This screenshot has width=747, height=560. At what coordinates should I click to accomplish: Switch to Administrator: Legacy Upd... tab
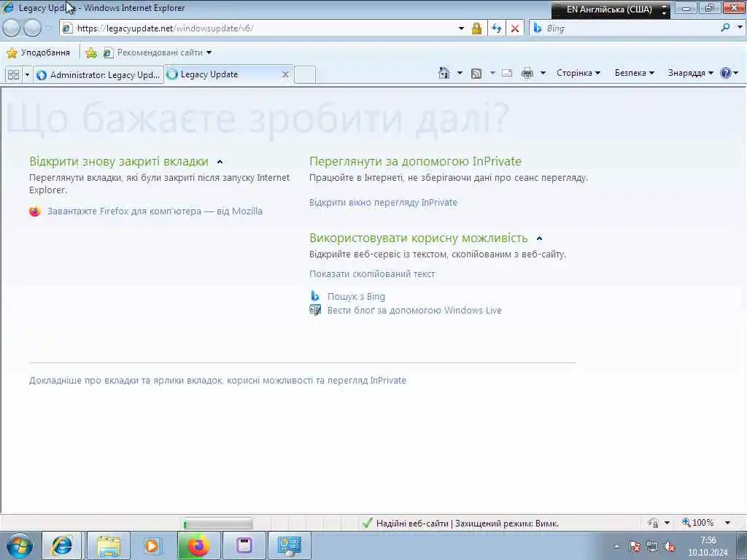pos(98,75)
